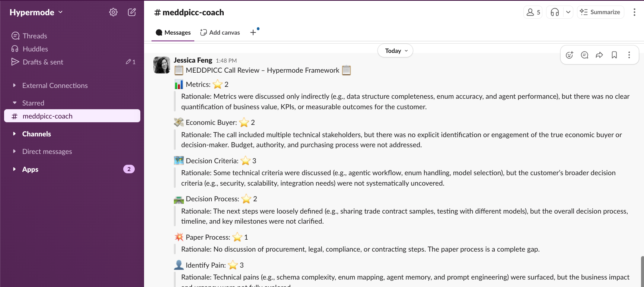
Task: Open the meddpicc-coach starred channel
Action: click(47, 116)
